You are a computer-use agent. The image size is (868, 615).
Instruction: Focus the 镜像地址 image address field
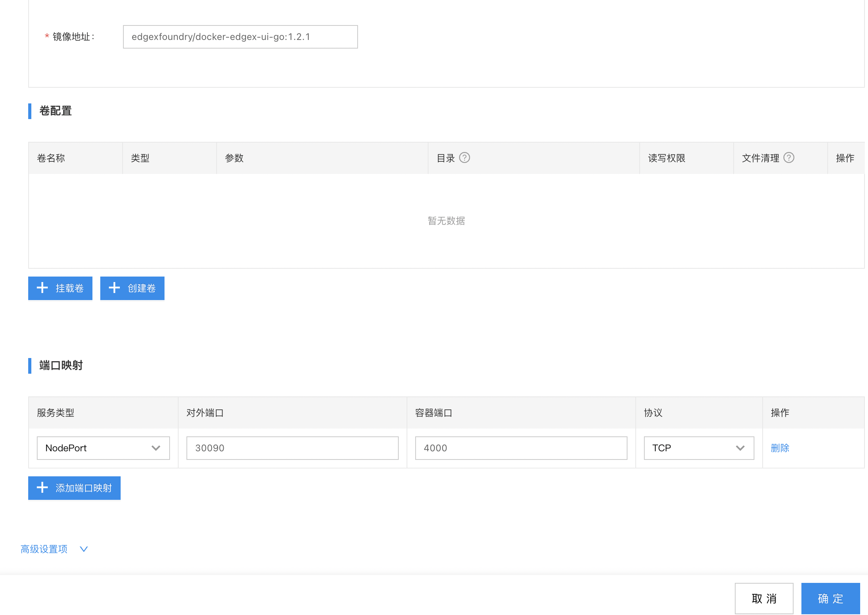tap(240, 37)
